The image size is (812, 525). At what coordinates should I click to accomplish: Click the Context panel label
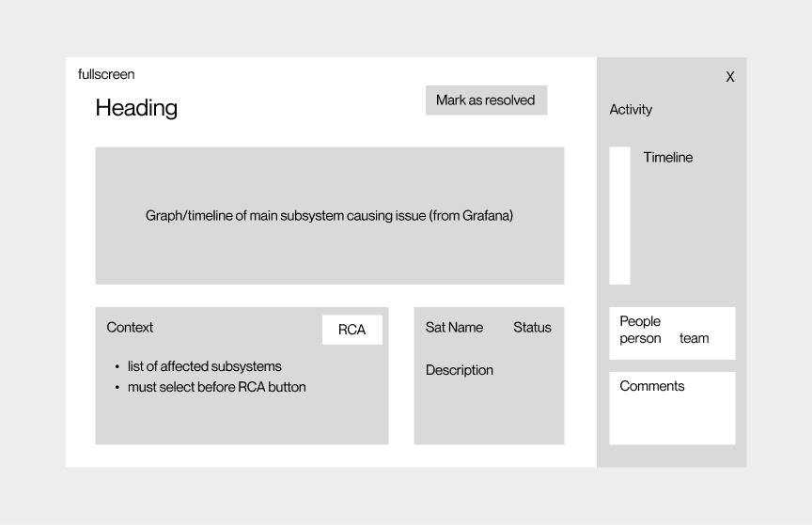[x=130, y=327]
